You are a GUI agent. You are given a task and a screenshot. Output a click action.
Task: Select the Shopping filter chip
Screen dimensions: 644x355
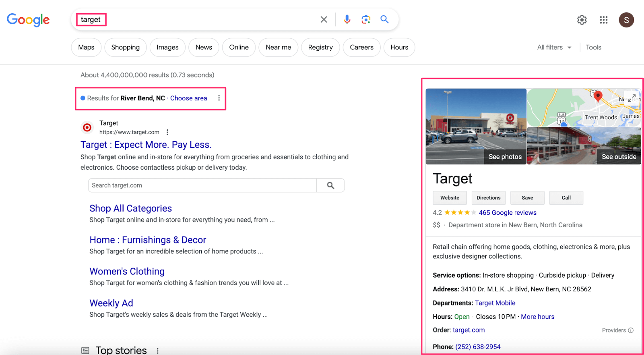pos(126,47)
